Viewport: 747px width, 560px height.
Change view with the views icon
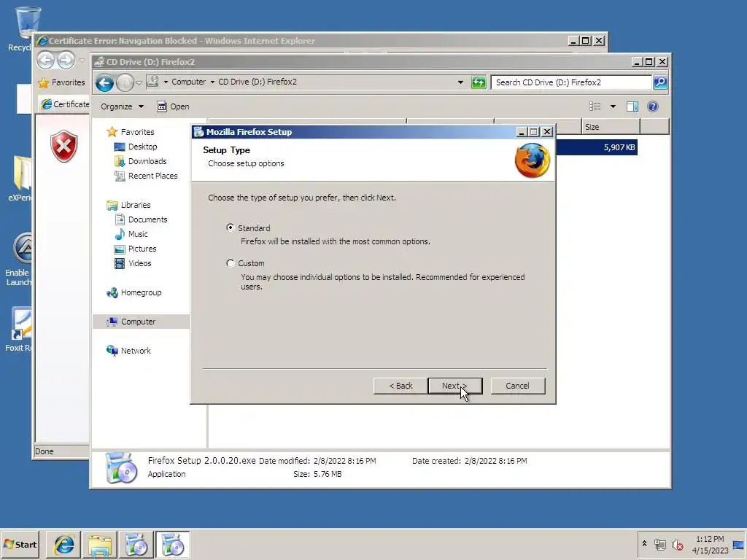[595, 106]
